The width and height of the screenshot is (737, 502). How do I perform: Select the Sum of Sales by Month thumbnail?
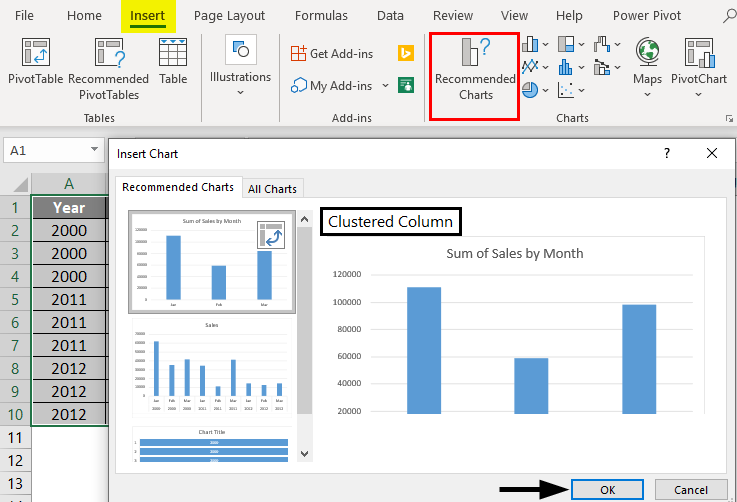[x=212, y=262]
